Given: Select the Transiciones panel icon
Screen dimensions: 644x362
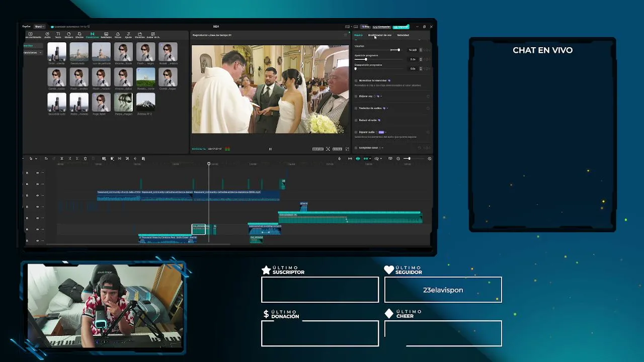Looking at the screenshot, I should [x=92, y=35].
